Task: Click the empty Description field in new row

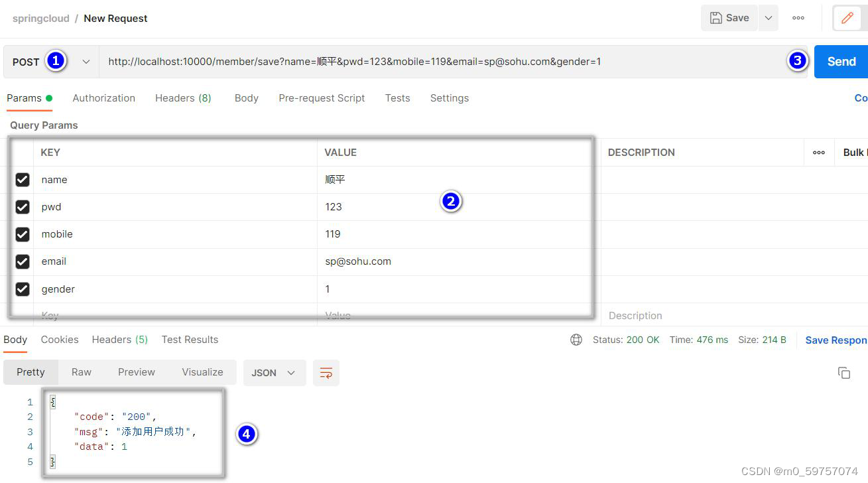Action: point(734,315)
